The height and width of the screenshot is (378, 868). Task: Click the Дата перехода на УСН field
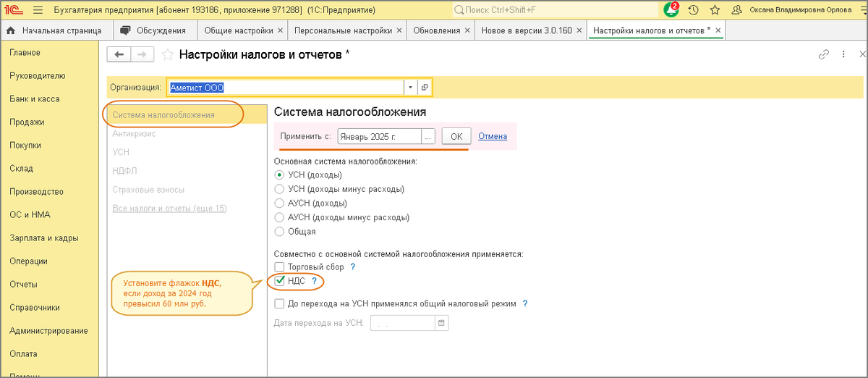403,324
